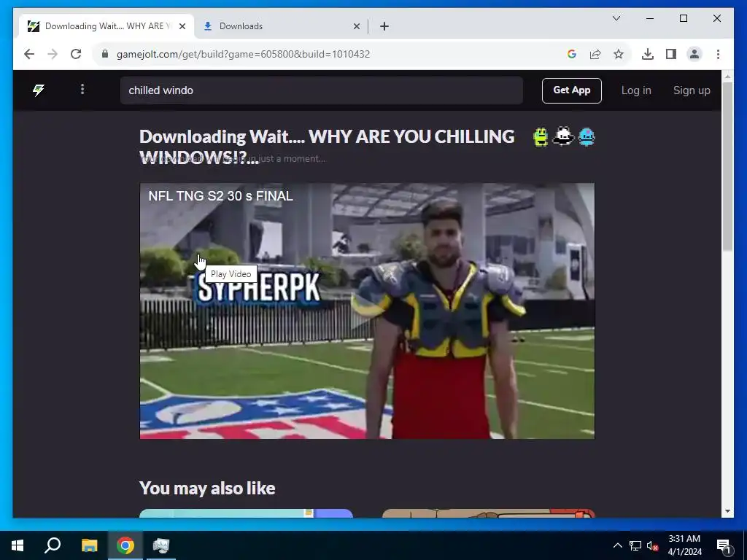Click the Game Jolt lightning logo

pos(39,90)
